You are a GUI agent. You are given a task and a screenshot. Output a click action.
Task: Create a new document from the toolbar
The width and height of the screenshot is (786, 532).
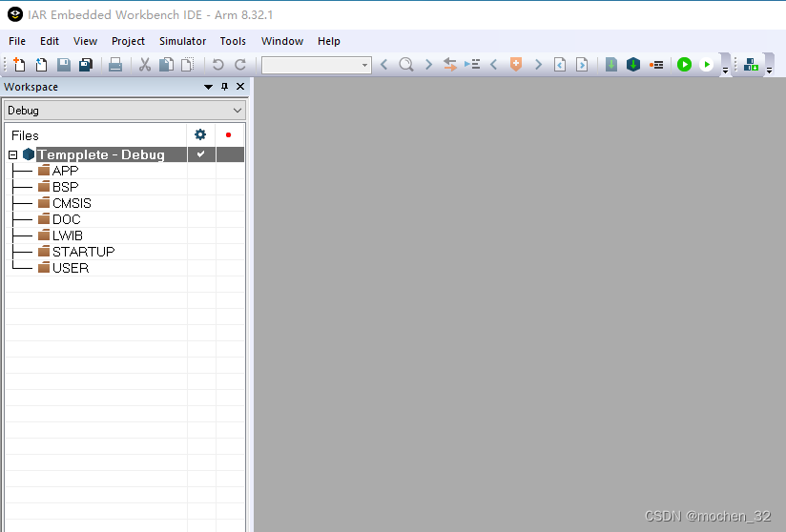[x=19, y=65]
